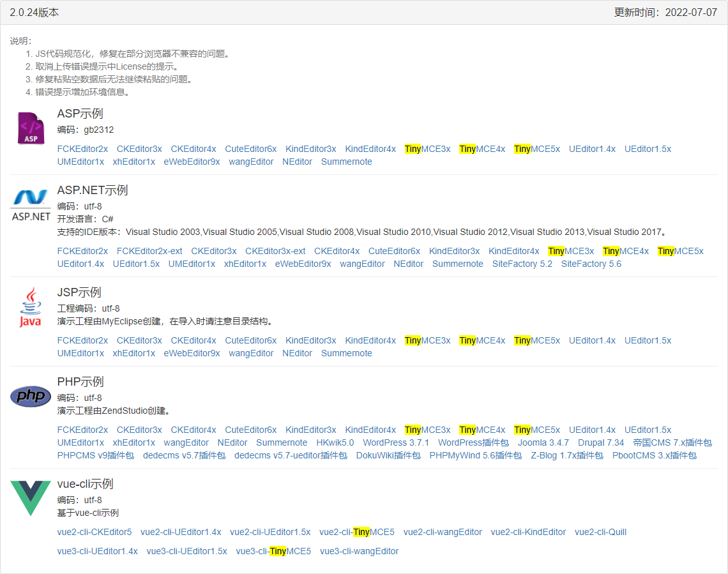
Task: Open NEditor link in JSP section
Action: coord(297,354)
